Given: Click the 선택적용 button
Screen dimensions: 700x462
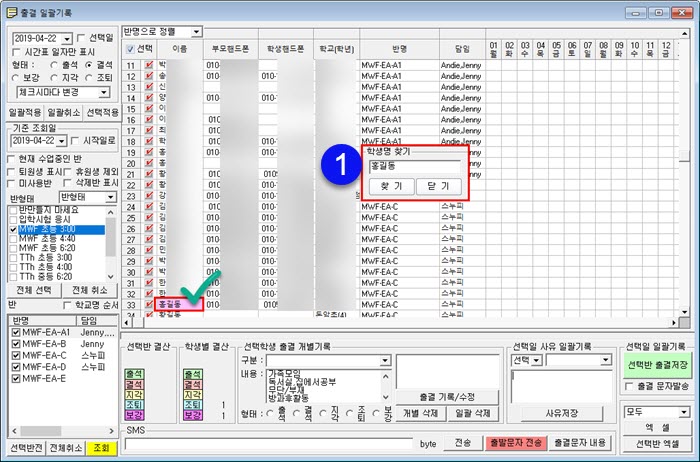Looking at the screenshot, I should (x=102, y=112).
